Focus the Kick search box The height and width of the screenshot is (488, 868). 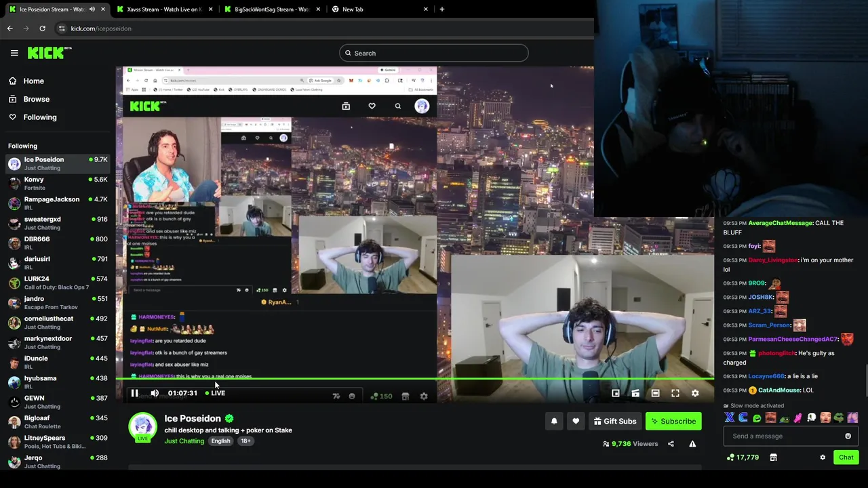(434, 53)
